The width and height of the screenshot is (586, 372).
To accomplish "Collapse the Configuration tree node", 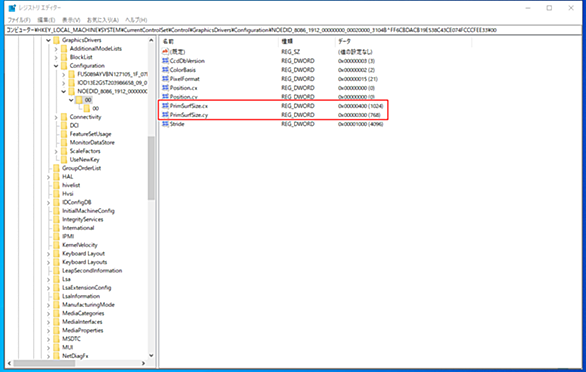I will point(56,66).
